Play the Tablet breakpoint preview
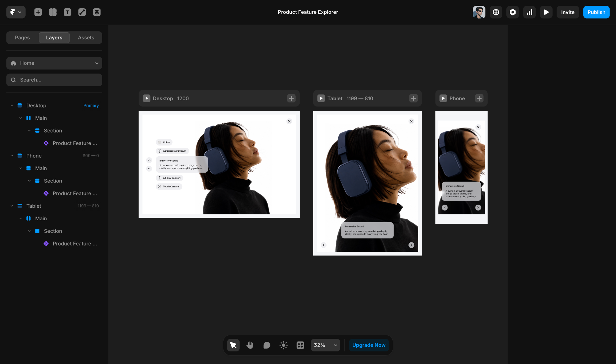The width and height of the screenshot is (616, 364). click(x=321, y=98)
